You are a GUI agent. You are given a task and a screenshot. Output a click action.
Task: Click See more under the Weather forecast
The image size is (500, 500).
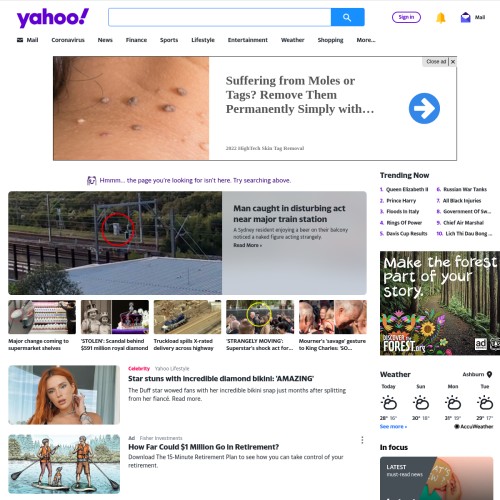pos(393,426)
